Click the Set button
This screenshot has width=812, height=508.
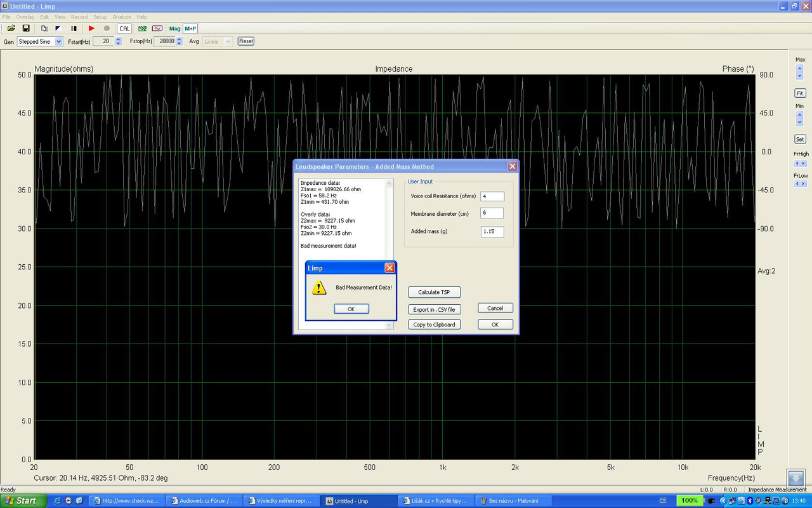click(x=800, y=139)
